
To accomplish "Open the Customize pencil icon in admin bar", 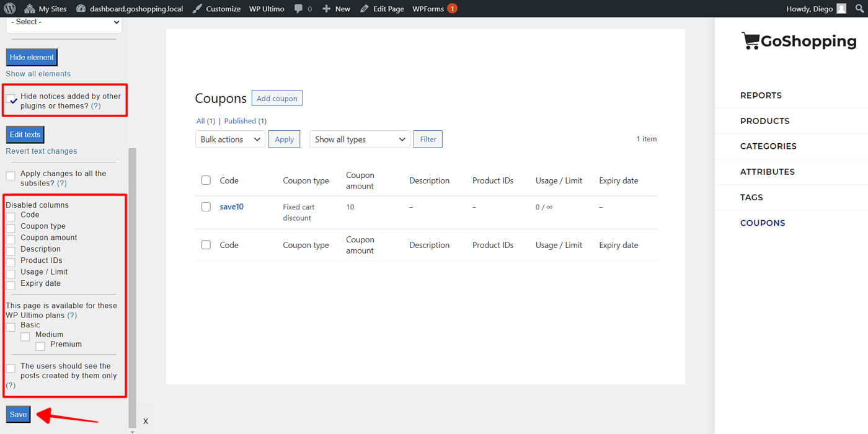I will pyautogui.click(x=197, y=9).
